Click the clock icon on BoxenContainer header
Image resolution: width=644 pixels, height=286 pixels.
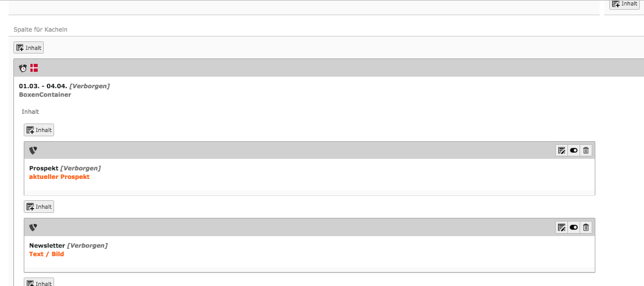pyautogui.click(x=23, y=68)
